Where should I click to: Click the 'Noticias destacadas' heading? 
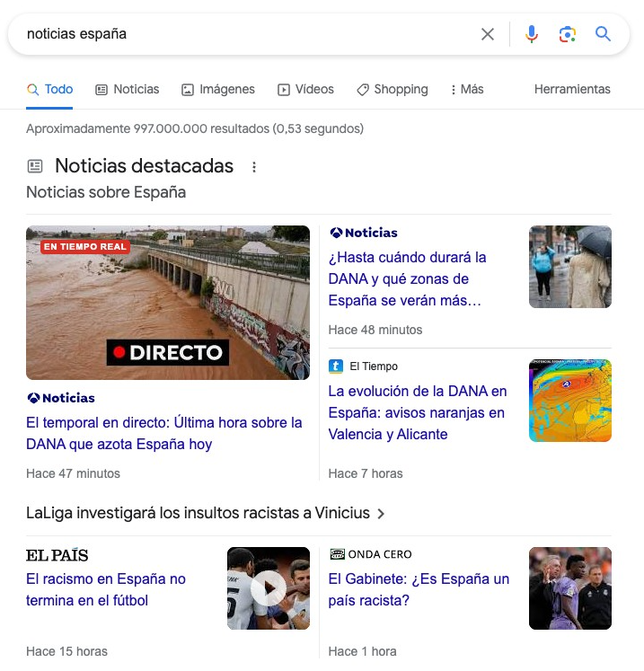[145, 165]
